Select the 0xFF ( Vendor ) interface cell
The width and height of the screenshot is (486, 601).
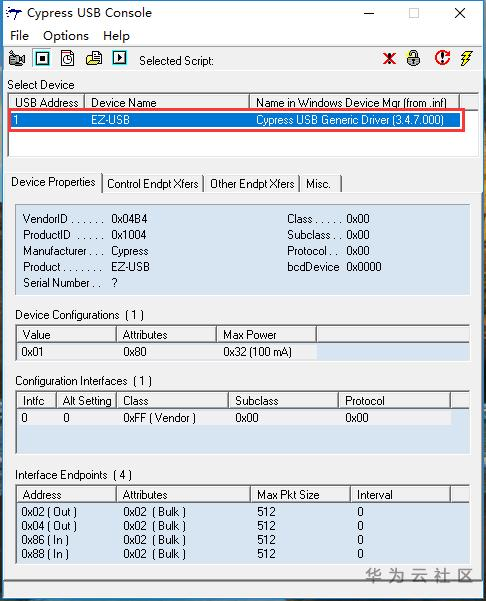coord(159,417)
